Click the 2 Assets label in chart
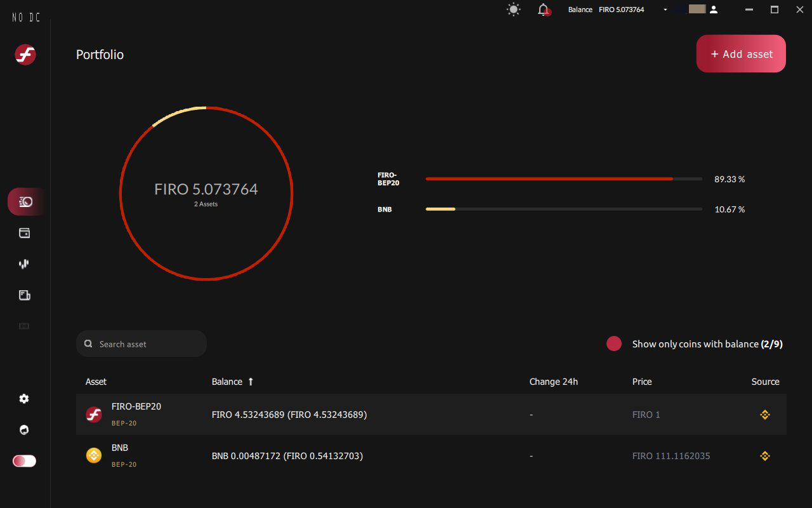 click(x=206, y=204)
